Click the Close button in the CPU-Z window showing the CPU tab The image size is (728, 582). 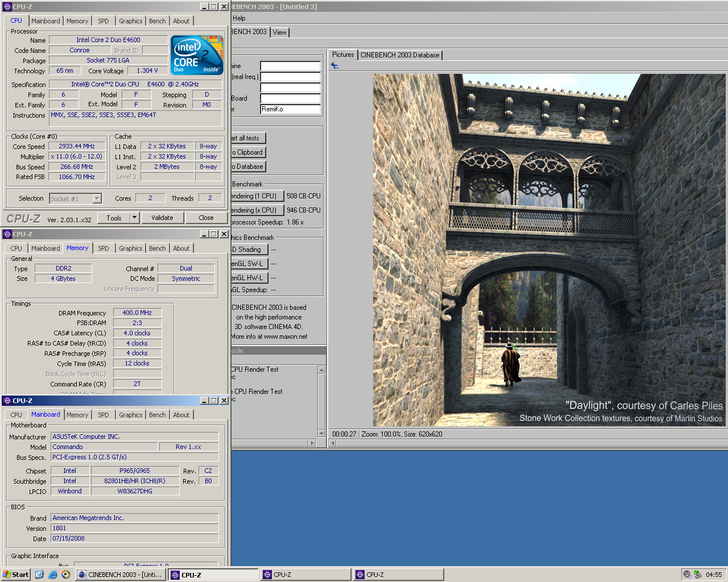click(206, 218)
